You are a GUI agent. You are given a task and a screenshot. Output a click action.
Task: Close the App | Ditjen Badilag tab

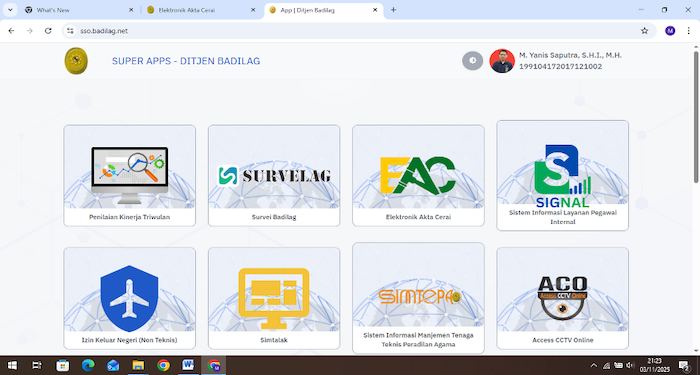point(375,10)
